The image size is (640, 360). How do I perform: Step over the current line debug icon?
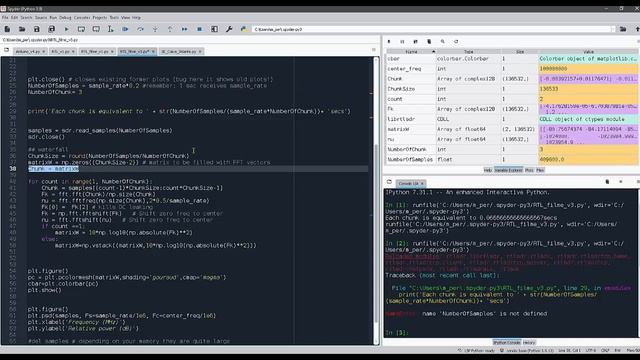click(140, 29)
